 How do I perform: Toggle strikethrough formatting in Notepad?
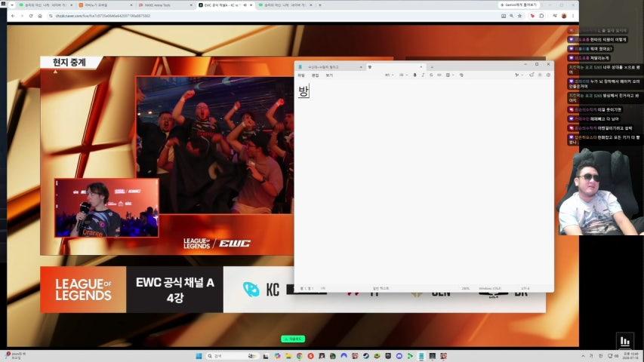pyautogui.click(x=431, y=75)
